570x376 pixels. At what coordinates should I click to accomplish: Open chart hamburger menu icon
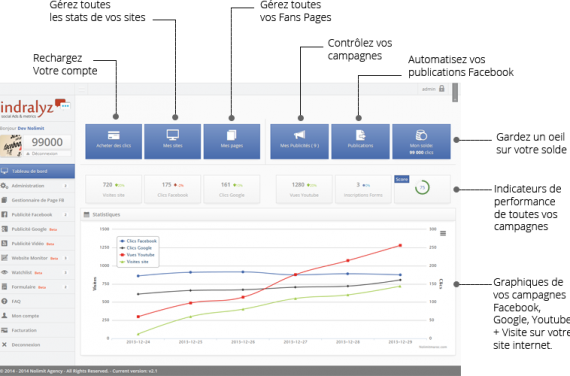tap(443, 233)
